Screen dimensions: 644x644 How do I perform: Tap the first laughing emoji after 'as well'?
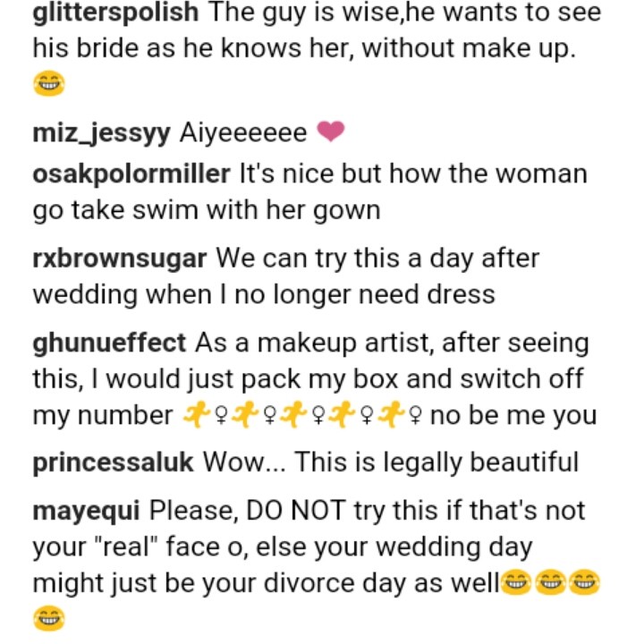coord(514,582)
